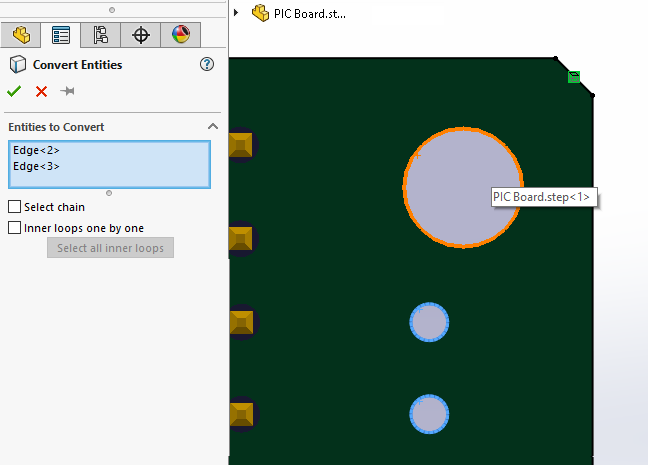648x465 pixels.
Task: Open the FeatureManager Design Tree tab
Action: [x=20, y=35]
